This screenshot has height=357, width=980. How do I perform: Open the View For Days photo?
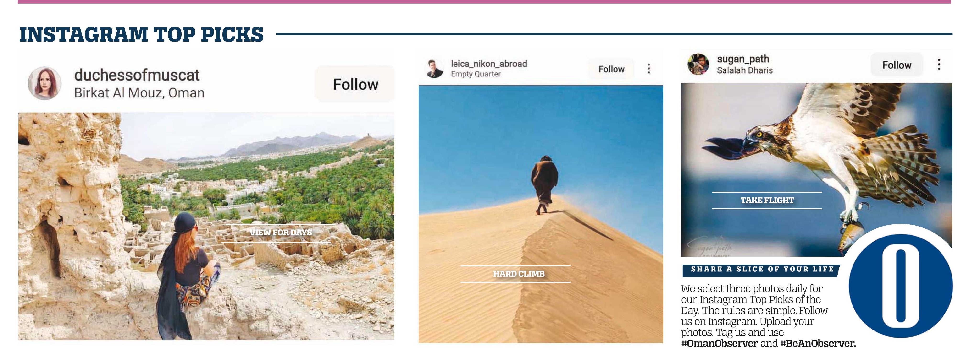tap(207, 226)
